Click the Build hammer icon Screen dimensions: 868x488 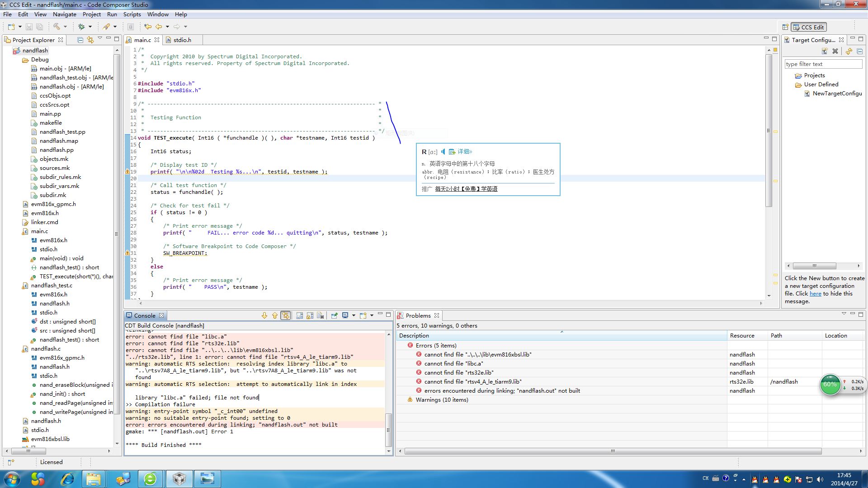point(57,27)
